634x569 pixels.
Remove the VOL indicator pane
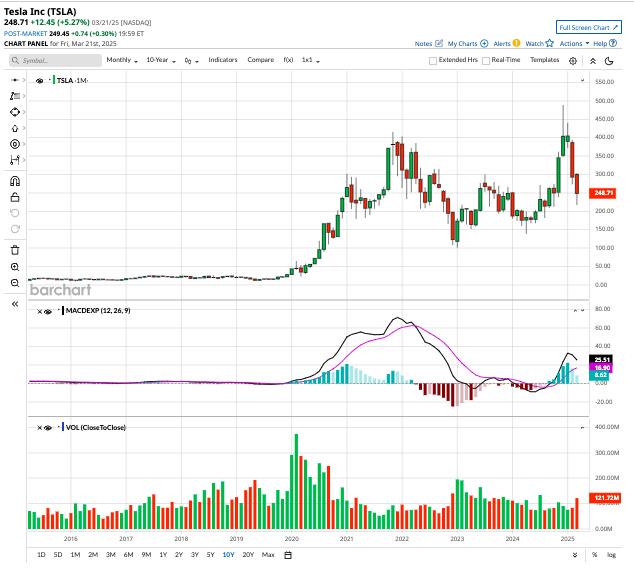coord(39,427)
